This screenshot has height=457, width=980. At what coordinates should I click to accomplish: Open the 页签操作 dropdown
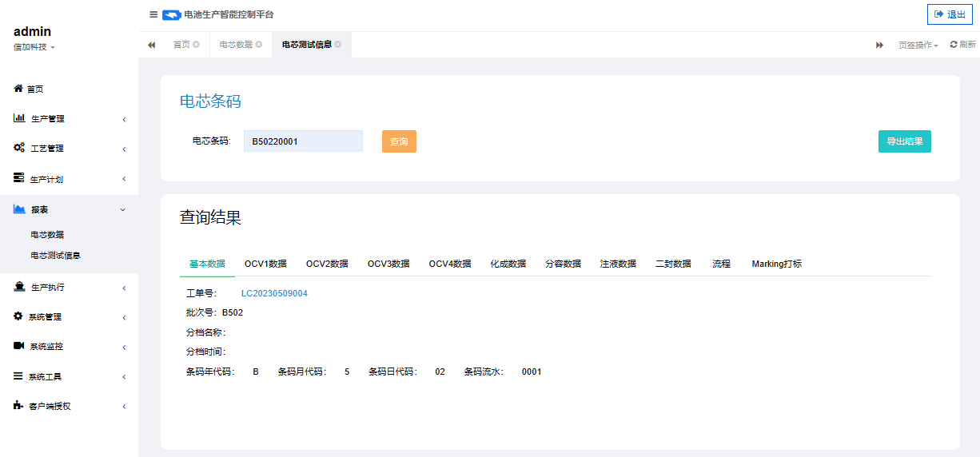(x=918, y=45)
